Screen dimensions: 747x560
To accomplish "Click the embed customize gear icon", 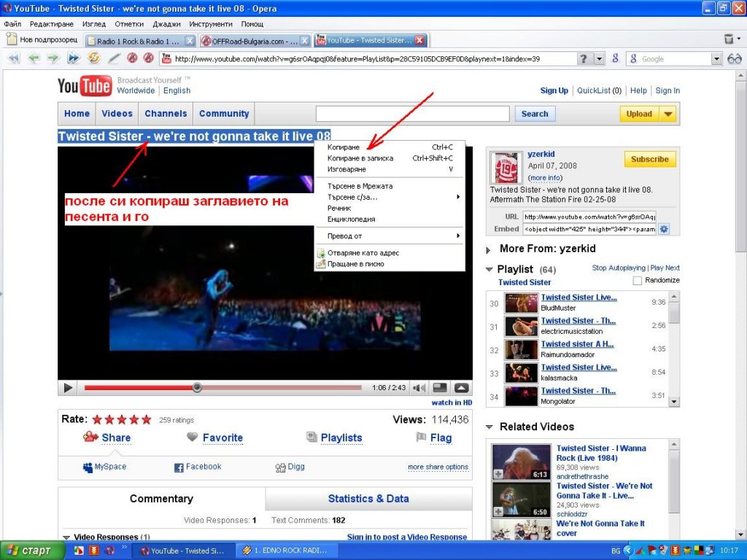I will (x=664, y=229).
